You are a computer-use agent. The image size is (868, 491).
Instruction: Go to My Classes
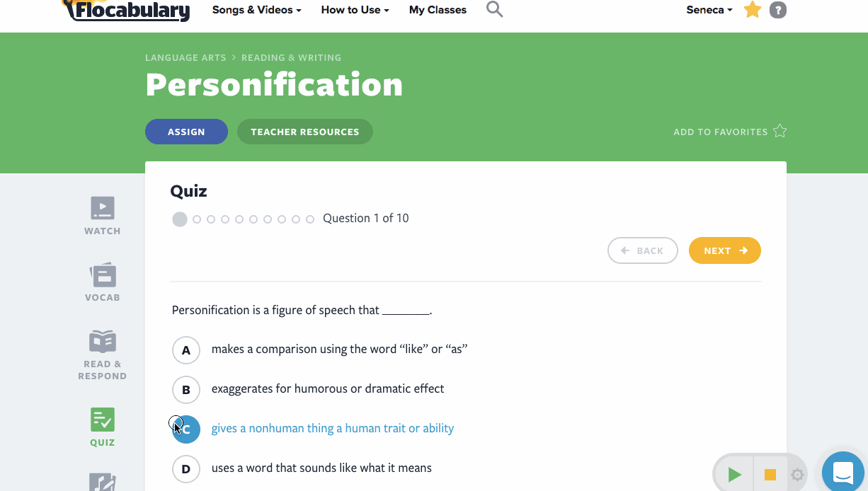[438, 10]
